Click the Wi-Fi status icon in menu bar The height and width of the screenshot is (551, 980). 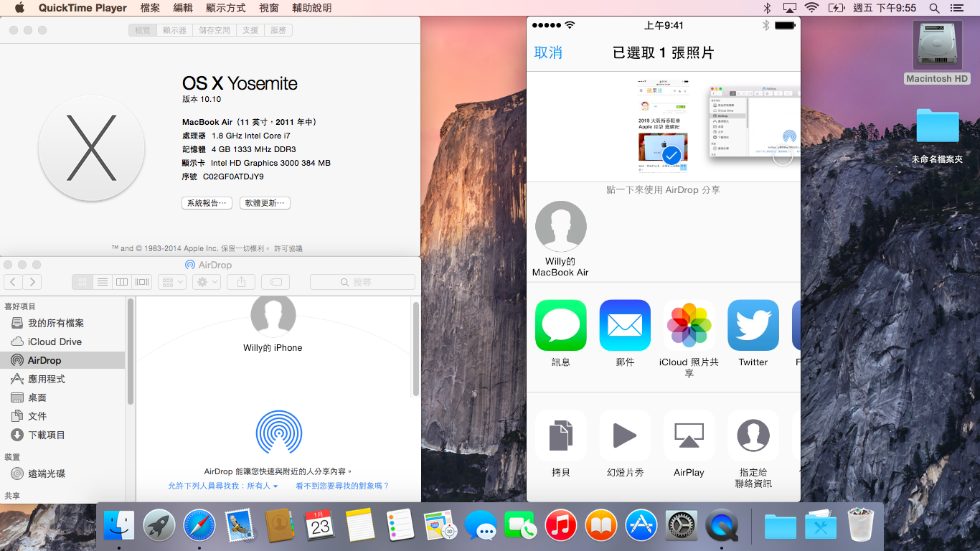811,8
